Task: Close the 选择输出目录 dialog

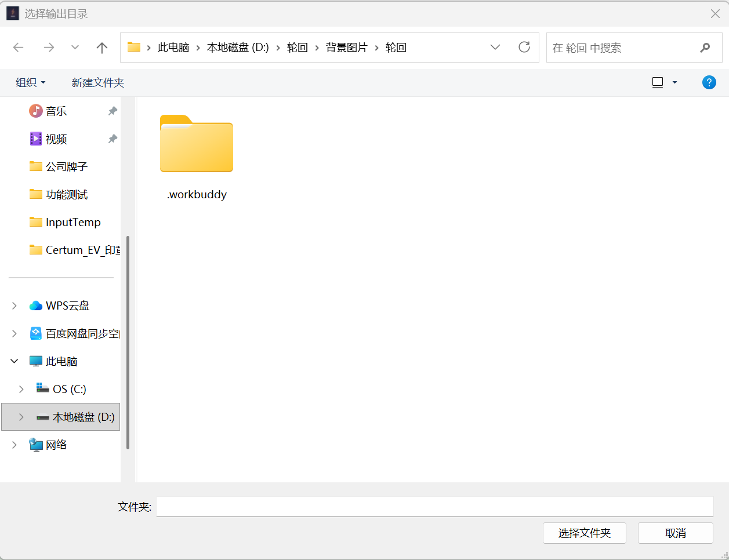Action: pos(715,13)
